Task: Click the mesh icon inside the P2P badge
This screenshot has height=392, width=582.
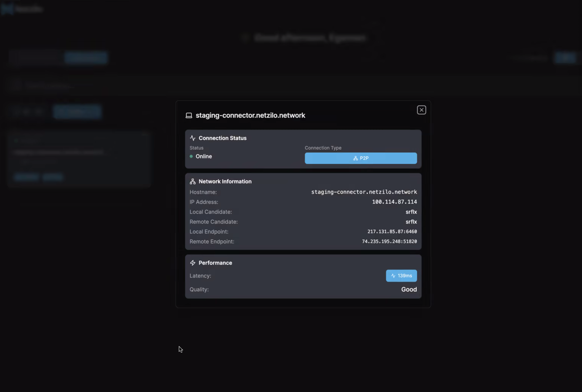Action: point(356,158)
